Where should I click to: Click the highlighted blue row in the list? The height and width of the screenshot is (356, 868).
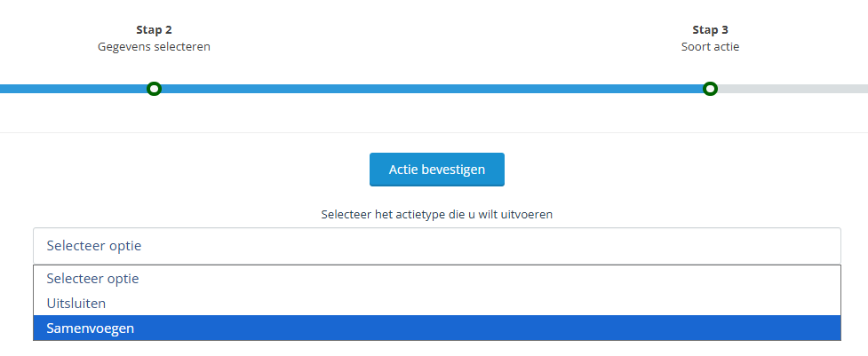click(x=436, y=328)
